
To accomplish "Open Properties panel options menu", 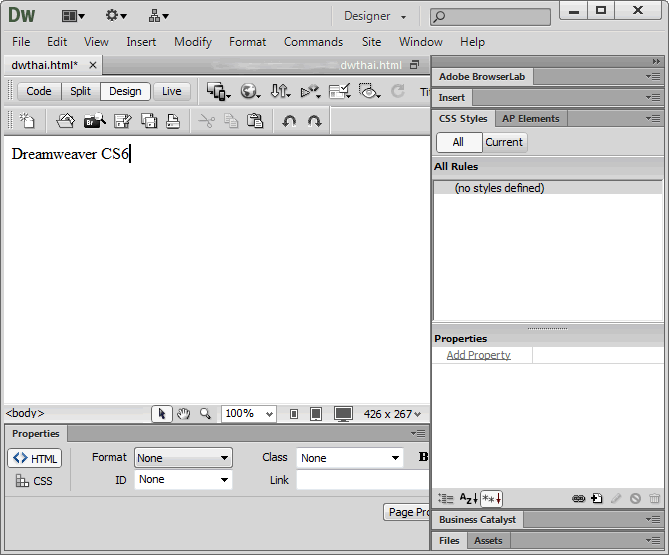I will [x=419, y=434].
